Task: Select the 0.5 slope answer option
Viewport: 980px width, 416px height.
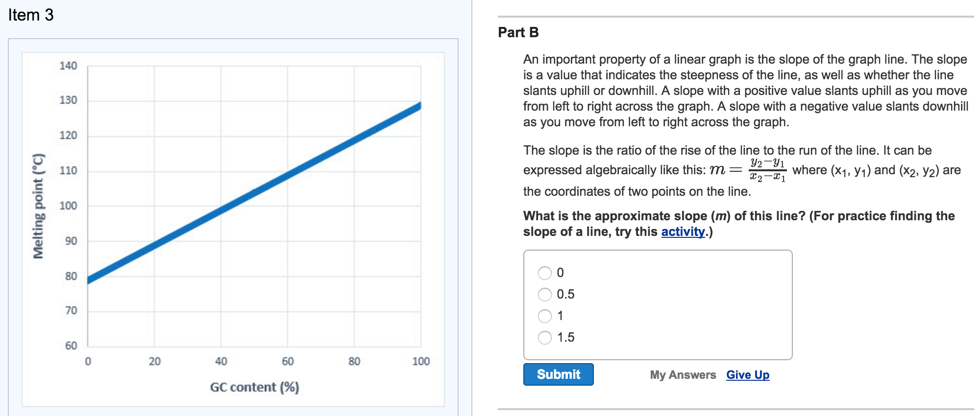Action: 544,294
